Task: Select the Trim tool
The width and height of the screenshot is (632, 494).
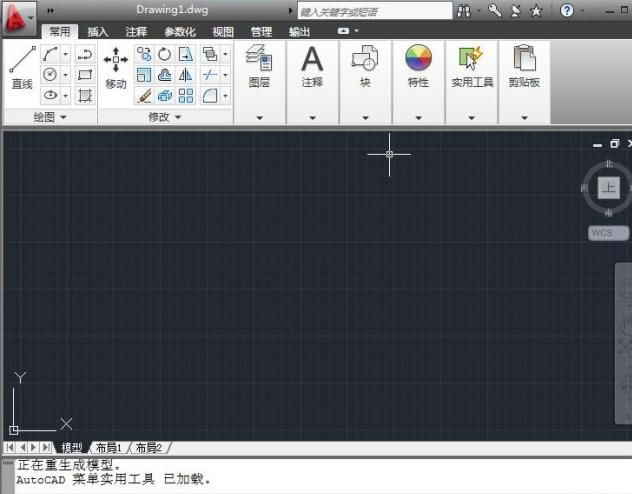Action: [x=210, y=75]
